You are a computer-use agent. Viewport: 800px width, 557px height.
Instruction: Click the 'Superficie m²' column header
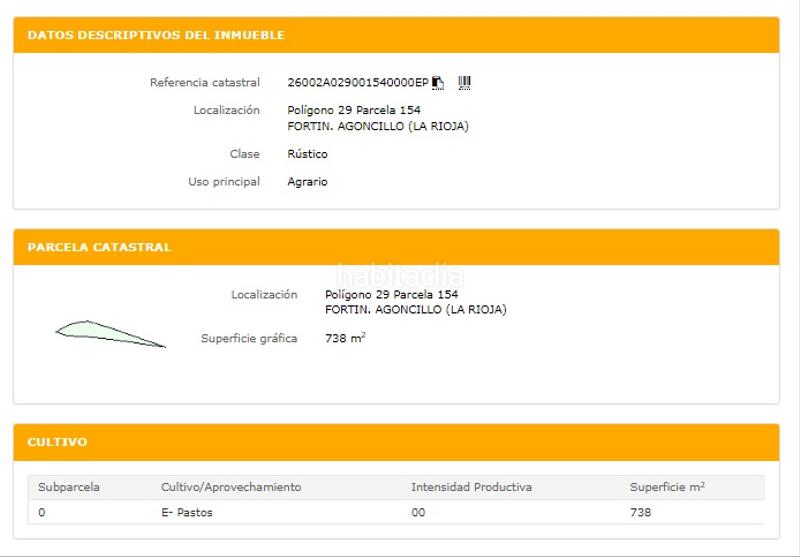[x=667, y=487]
